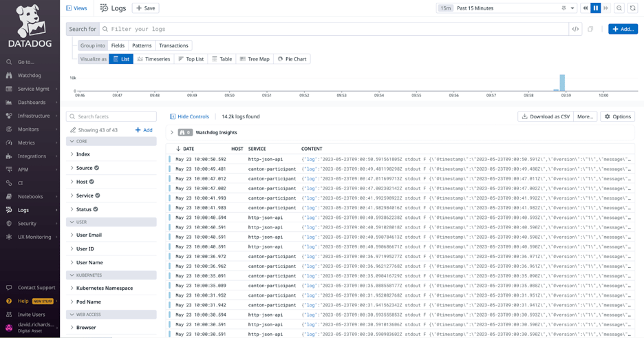Viewport: 644px width, 338px height.
Task: Focus the Filter your logs search field
Action: click(x=334, y=29)
